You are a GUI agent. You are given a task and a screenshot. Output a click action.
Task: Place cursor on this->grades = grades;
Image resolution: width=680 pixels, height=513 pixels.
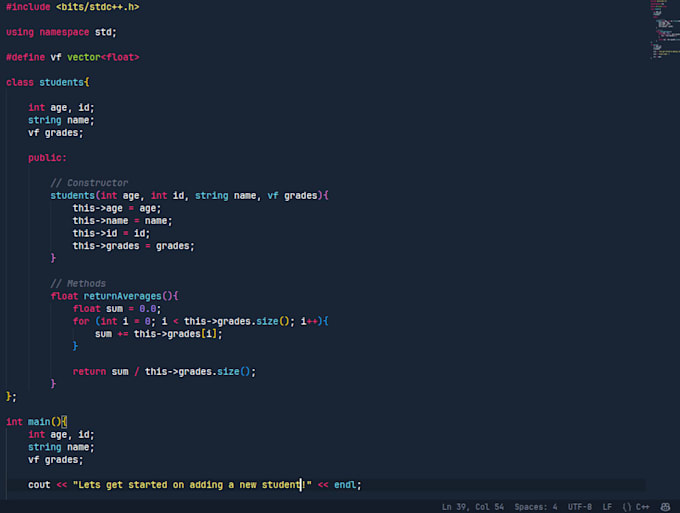coord(134,246)
